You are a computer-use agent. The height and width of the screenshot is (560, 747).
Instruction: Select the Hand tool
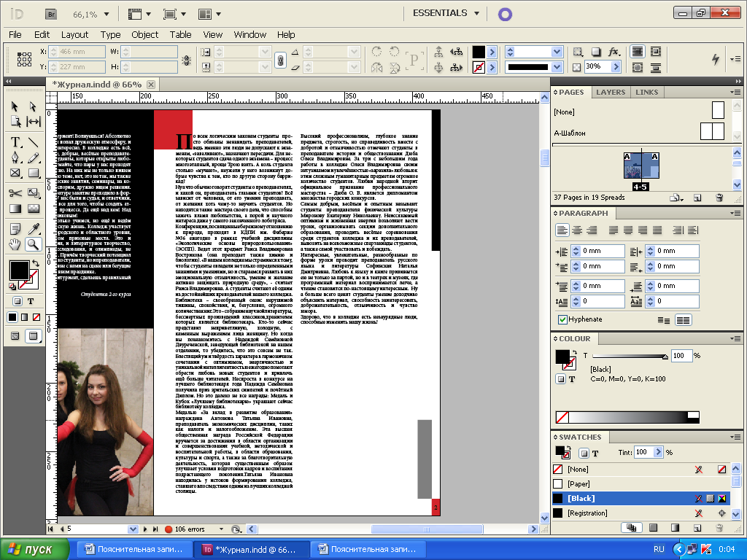pos(16,245)
